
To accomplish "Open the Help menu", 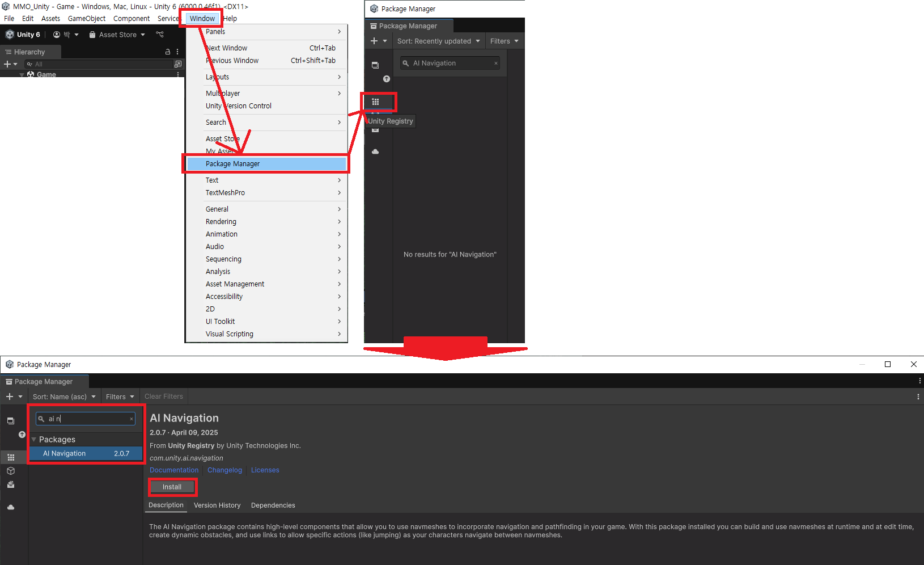I will (x=230, y=18).
